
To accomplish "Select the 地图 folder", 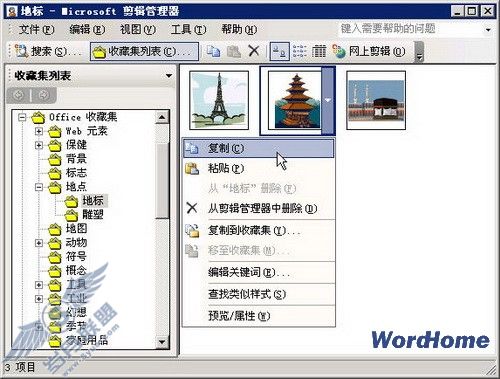I will pos(68,229).
